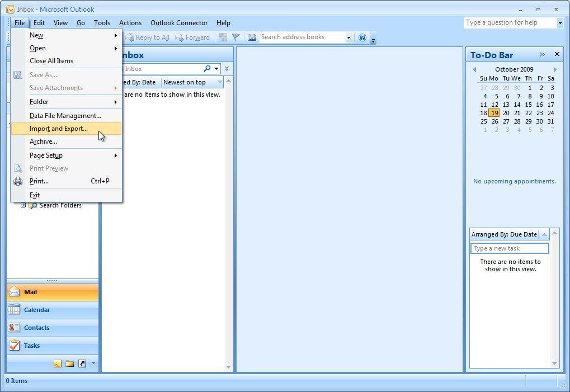Expand the Query Builder double chevron

227,69
